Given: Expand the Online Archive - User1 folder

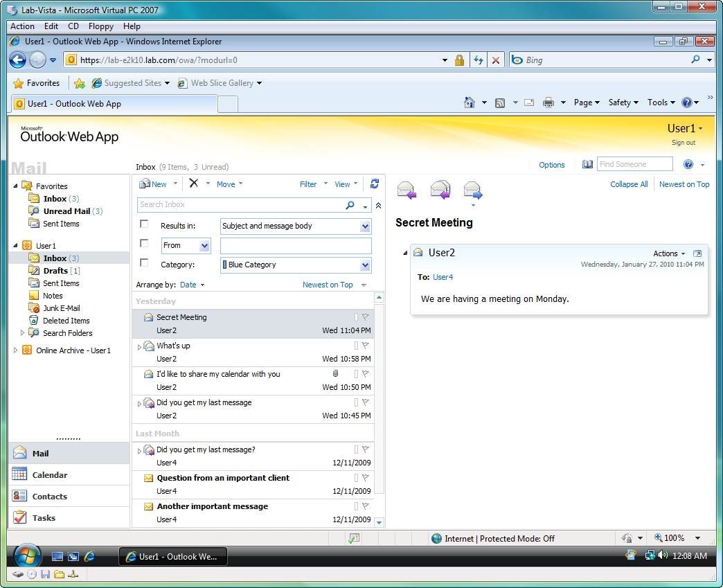Looking at the screenshot, I should [x=16, y=350].
